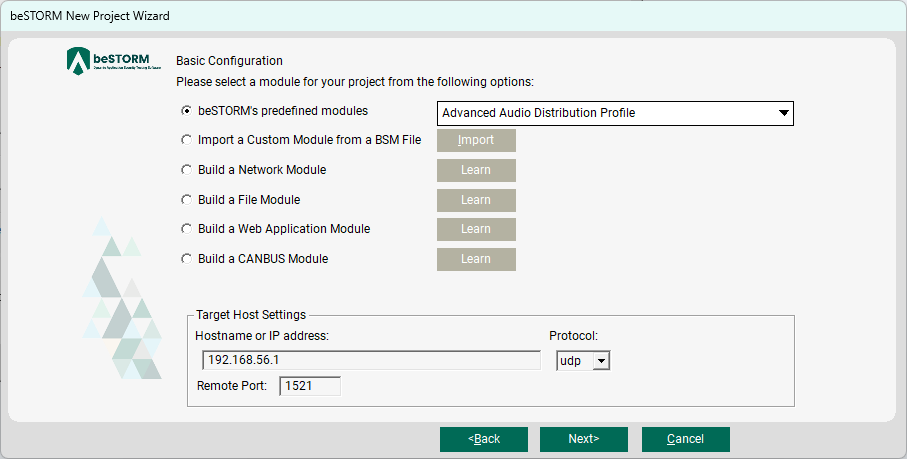907x459 pixels.
Task: Cancel the New Project Wizard
Action: point(685,439)
